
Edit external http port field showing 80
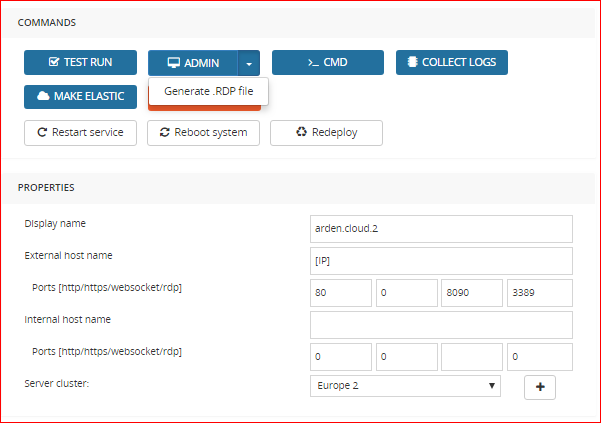click(x=341, y=293)
